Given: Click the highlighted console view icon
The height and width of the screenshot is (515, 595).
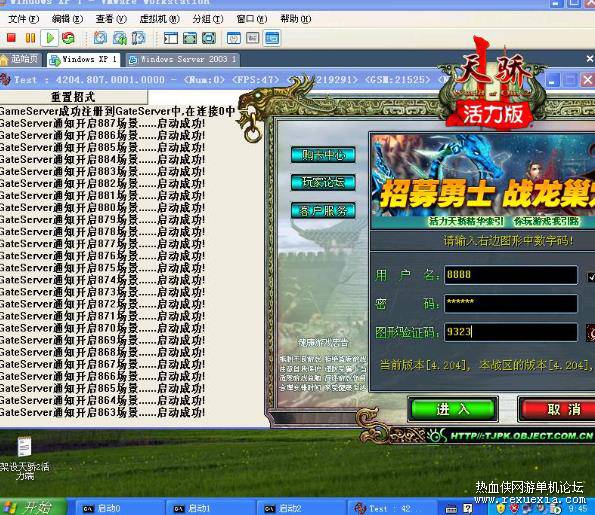Looking at the screenshot, I should coord(272,38).
